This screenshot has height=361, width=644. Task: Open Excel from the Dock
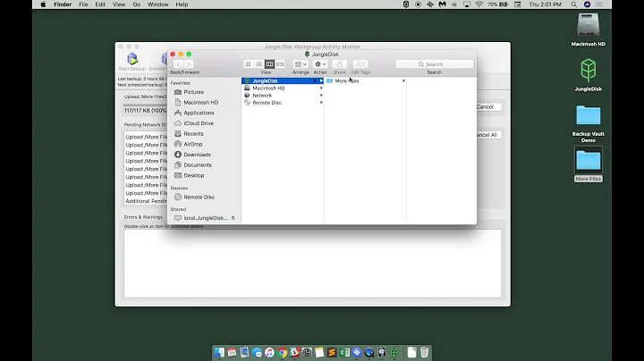click(344, 352)
